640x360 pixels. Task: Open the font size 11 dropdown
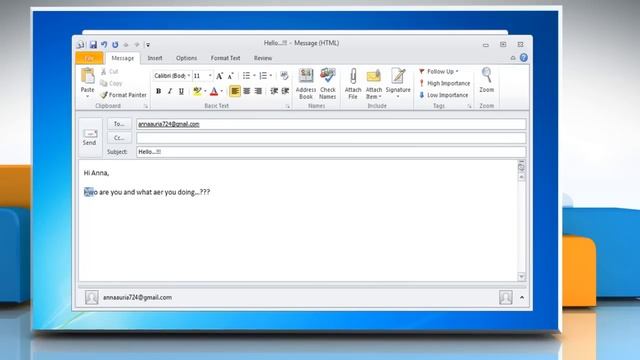pyautogui.click(x=210, y=76)
